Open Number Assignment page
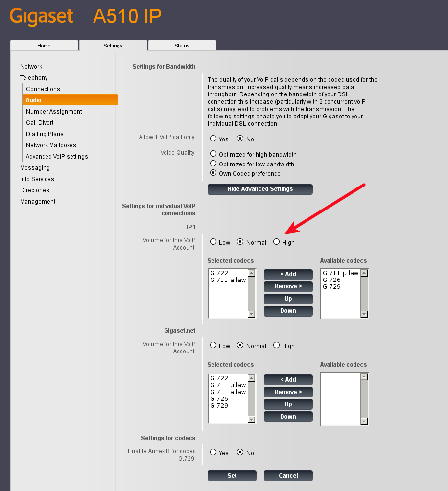 [54, 112]
